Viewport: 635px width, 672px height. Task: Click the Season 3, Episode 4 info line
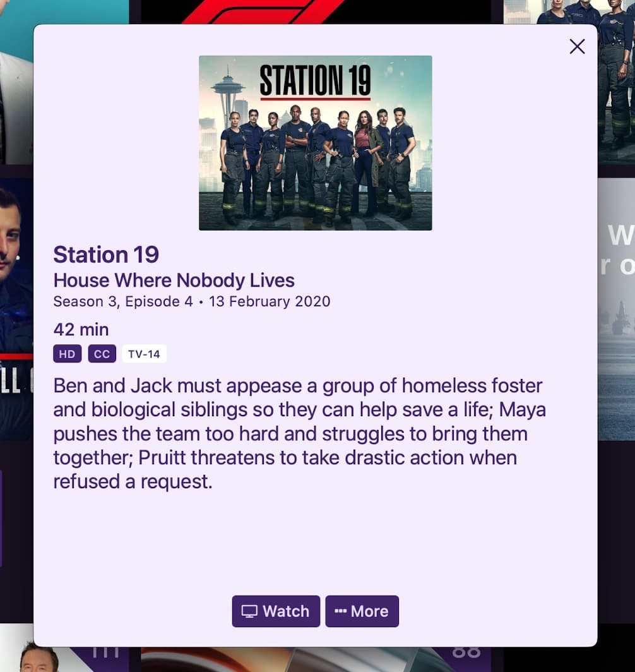(x=192, y=301)
